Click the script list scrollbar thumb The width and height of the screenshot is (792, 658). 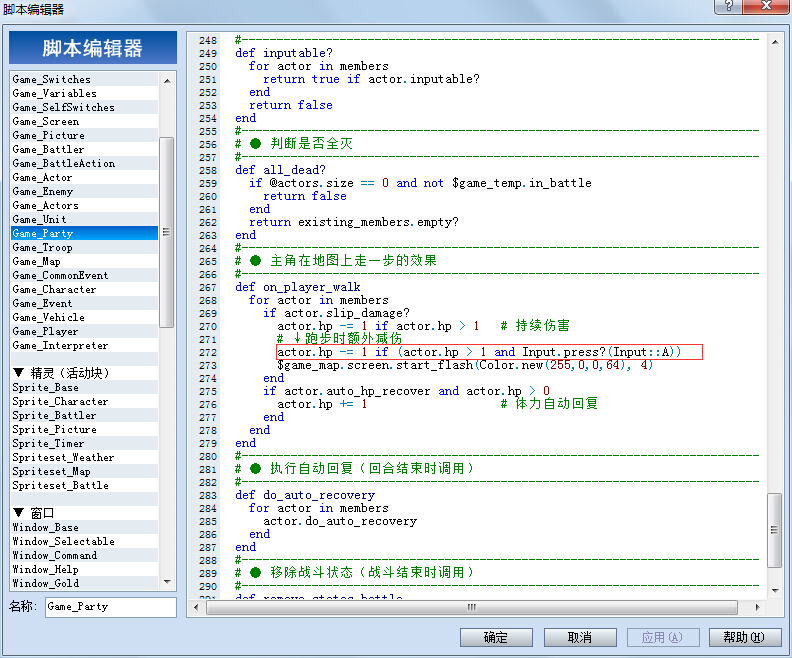coord(167,232)
